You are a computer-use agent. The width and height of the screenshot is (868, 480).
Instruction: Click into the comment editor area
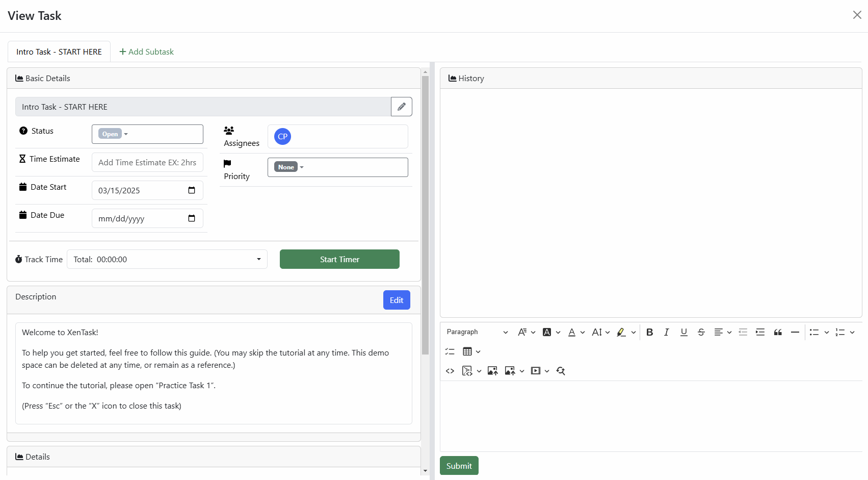pyautogui.click(x=651, y=416)
